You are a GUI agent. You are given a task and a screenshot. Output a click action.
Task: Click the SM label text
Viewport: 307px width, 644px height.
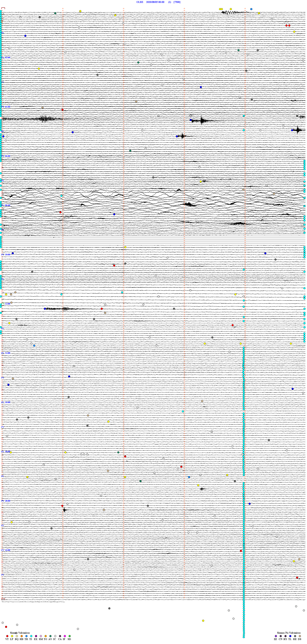click(x=41, y=639)
